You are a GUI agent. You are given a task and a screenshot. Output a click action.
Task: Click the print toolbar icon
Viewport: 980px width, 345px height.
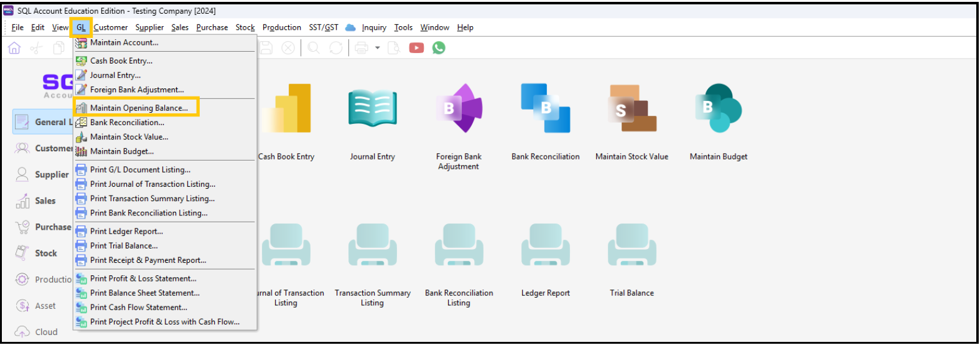click(x=362, y=48)
